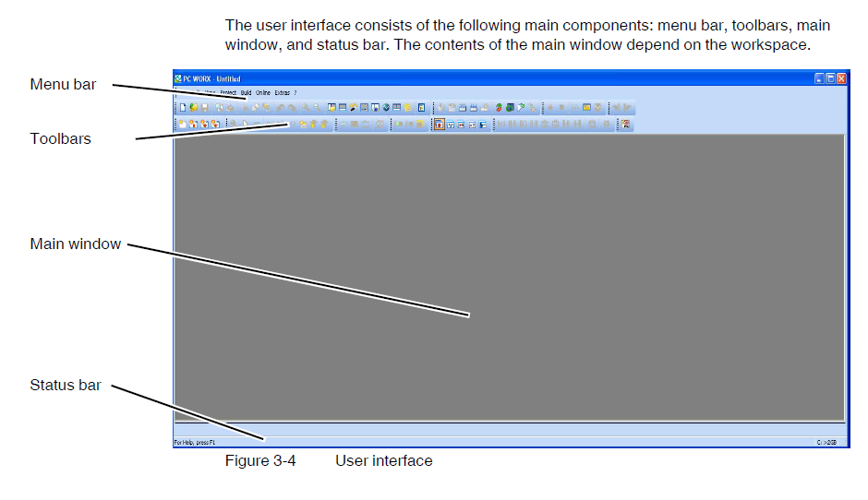Open the Build menu
Screen dimensions: 868x500
[x=246, y=93]
